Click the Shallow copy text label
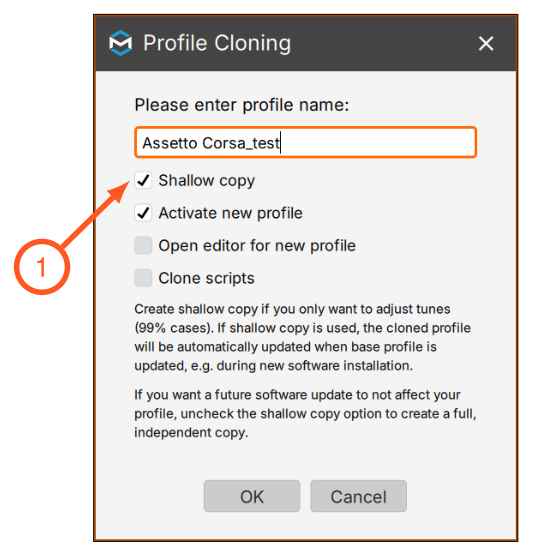 point(206,180)
